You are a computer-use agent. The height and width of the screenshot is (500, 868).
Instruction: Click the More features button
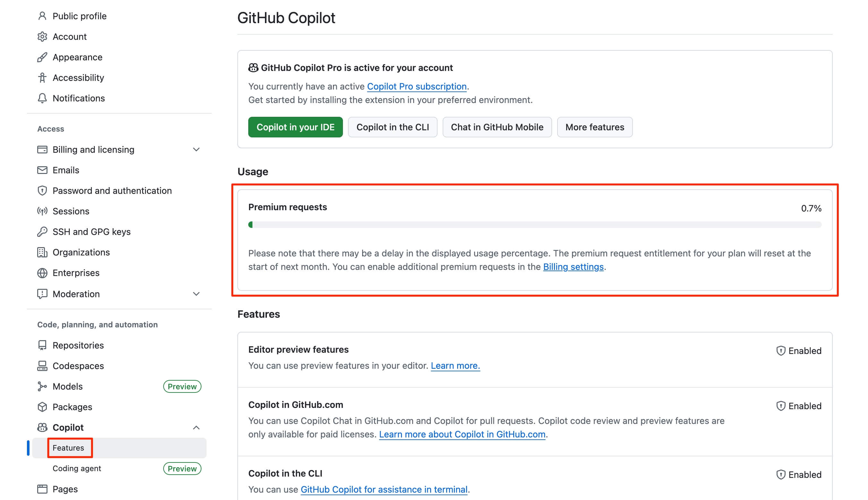click(595, 127)
